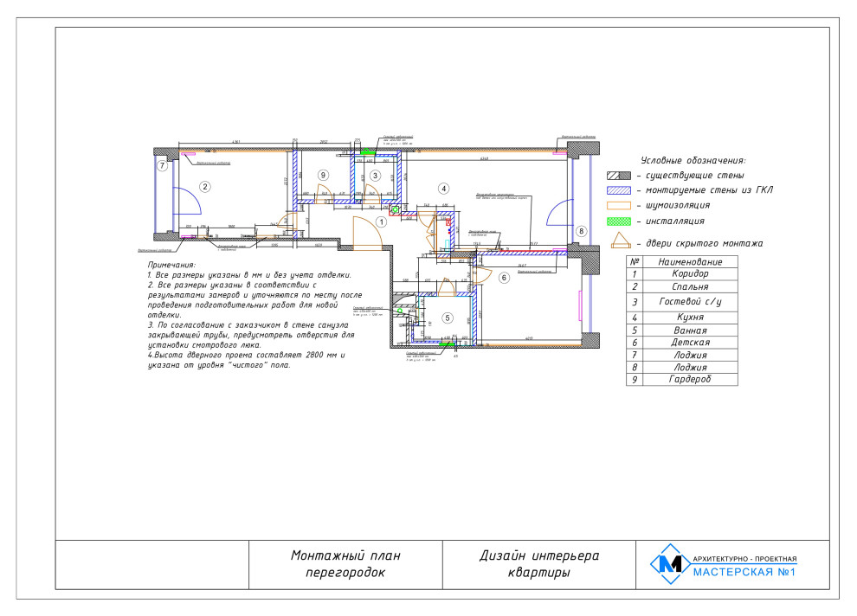The width and height of the screenshot is (857, 616).
Task: Click the Кухня table entry
Action: (683, 318)
